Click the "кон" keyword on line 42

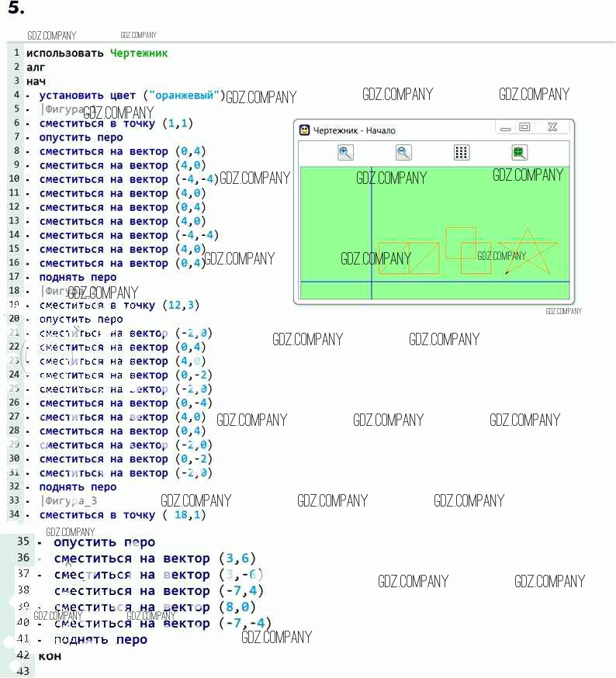pos(50,656)
